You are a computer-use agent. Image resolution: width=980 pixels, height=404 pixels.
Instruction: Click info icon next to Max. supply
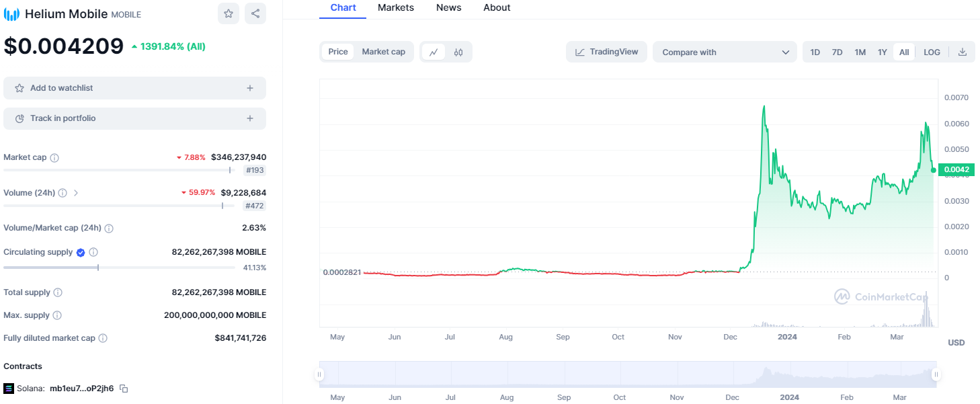[x=57, y=315]
